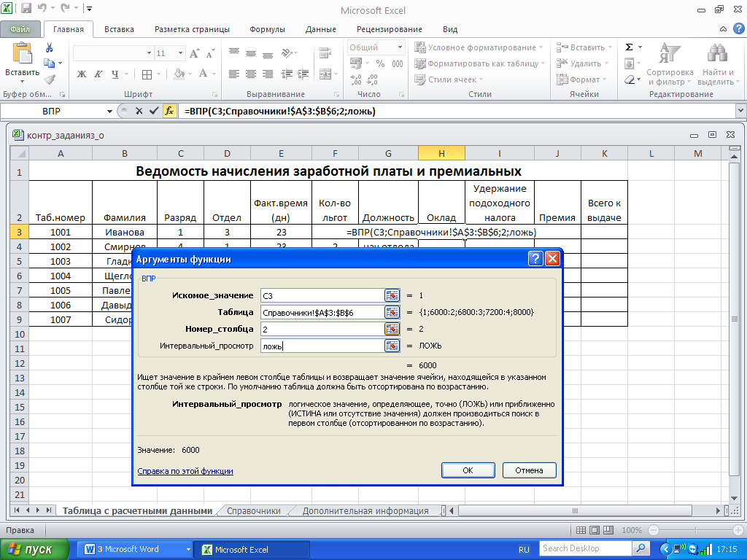Click the Cancel X icon in formula bar
The width and height of the screenshot is (747, 560).
[139, 111]
